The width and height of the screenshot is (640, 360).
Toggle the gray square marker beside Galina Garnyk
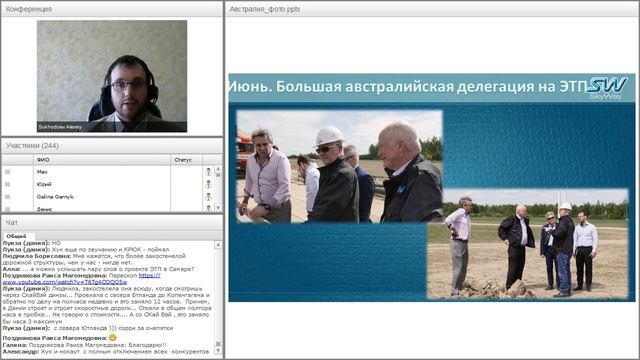pyautogui.click(x=7, y=197)
